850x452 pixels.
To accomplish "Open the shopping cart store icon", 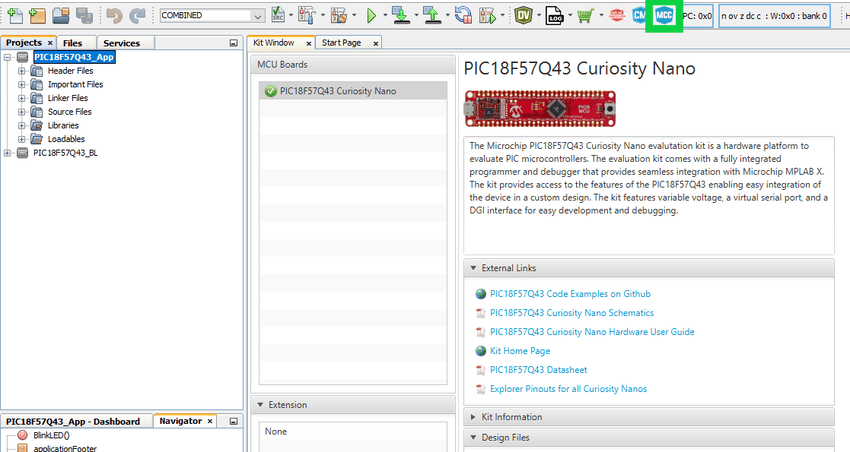I will (584, 16).
